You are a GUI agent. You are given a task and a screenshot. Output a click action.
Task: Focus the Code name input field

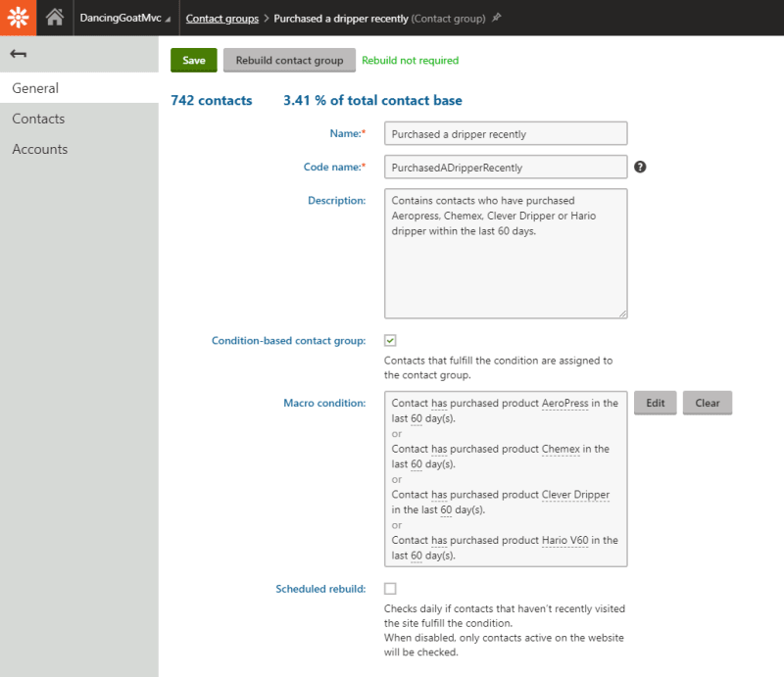coord(506,167)
